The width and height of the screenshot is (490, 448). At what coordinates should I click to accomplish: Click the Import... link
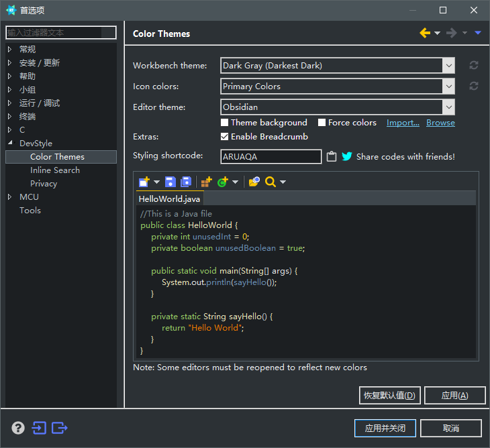403,123
